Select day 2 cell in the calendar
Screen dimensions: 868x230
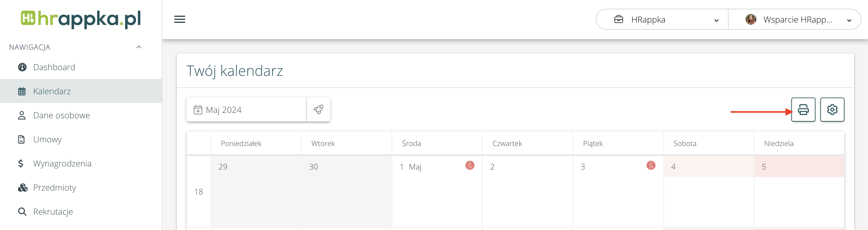point(527,192)
